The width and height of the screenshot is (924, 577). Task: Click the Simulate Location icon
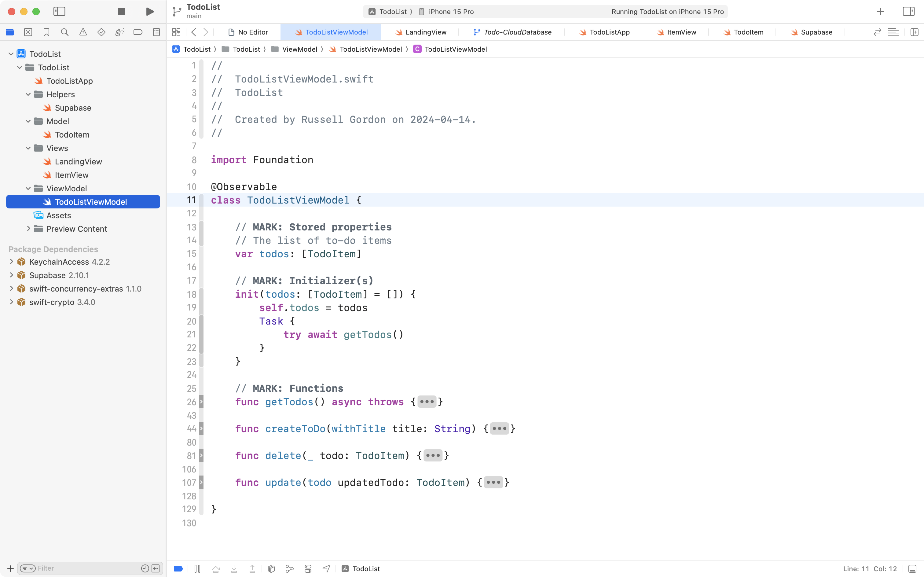pos(326,568)
